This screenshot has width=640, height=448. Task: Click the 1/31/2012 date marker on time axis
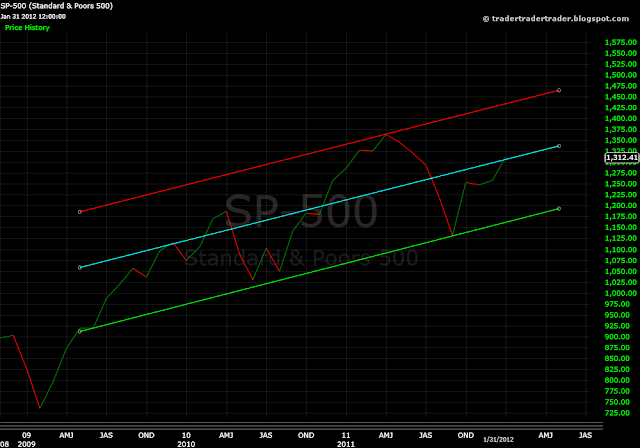click(x=498, y=440)
